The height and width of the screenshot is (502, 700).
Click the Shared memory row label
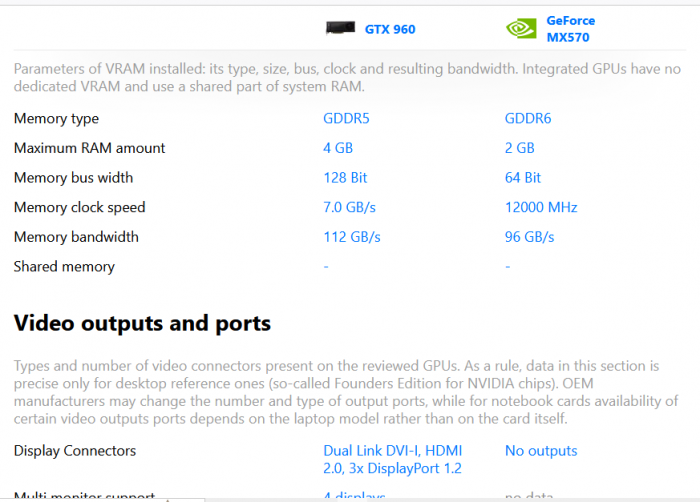click(x=64, y=267)
